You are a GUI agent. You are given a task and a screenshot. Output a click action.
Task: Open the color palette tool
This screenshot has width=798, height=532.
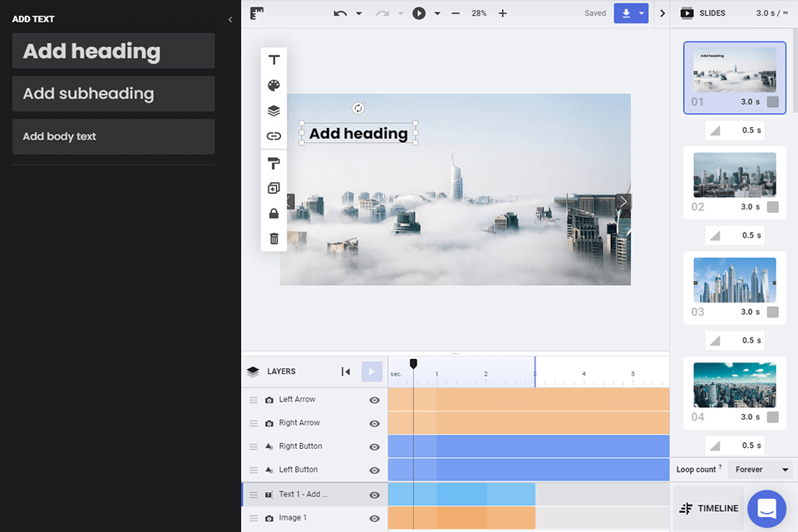(x=273, y=85)
